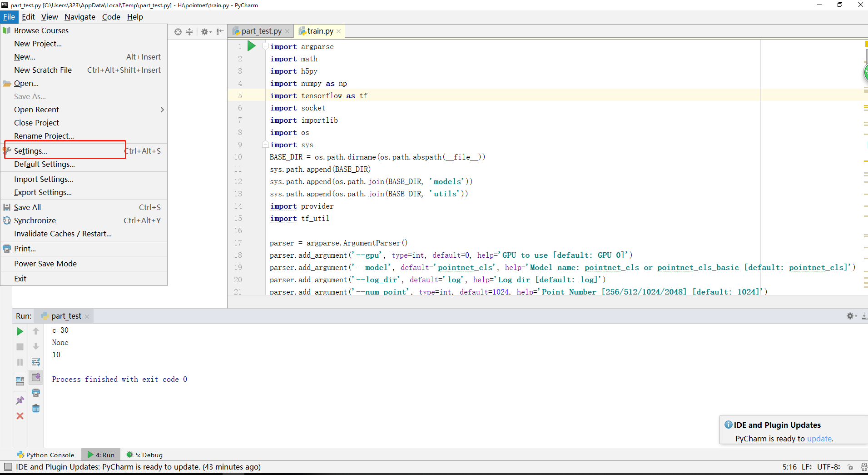Click Scroll from Source target icon
The width and height of the screenshot is (868, 475).
coord(178,32)
